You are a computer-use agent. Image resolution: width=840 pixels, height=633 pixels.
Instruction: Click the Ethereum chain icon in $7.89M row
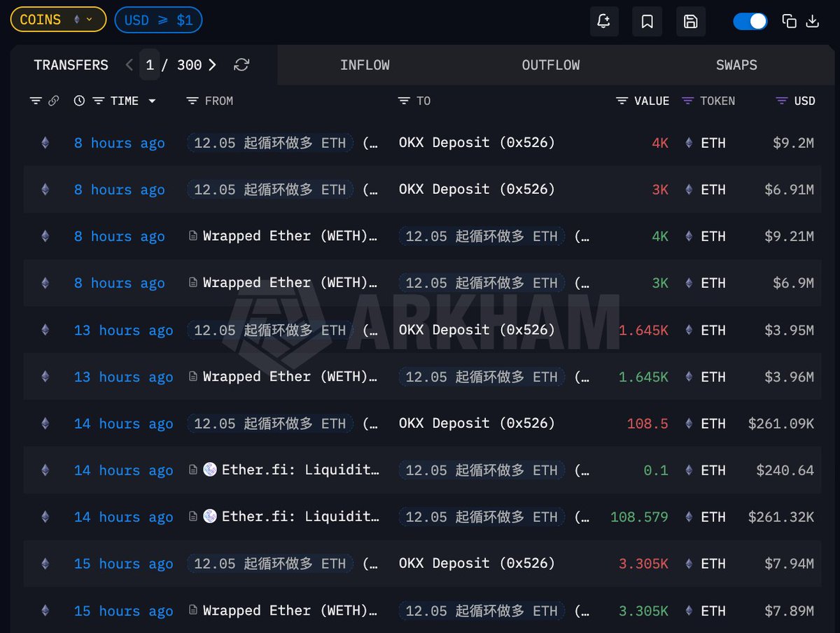[x=45, y=611]
